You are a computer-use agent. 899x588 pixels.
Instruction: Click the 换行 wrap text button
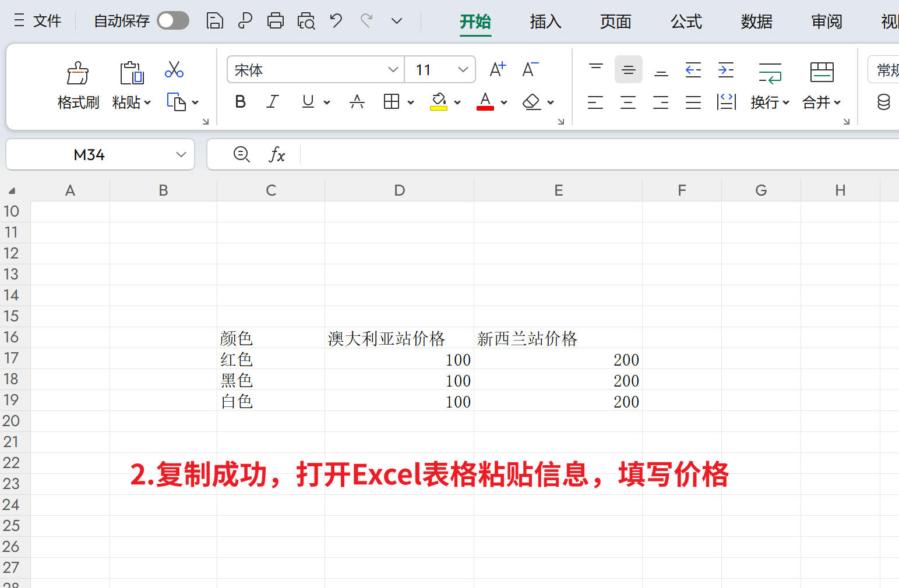[x=770, y=86]
